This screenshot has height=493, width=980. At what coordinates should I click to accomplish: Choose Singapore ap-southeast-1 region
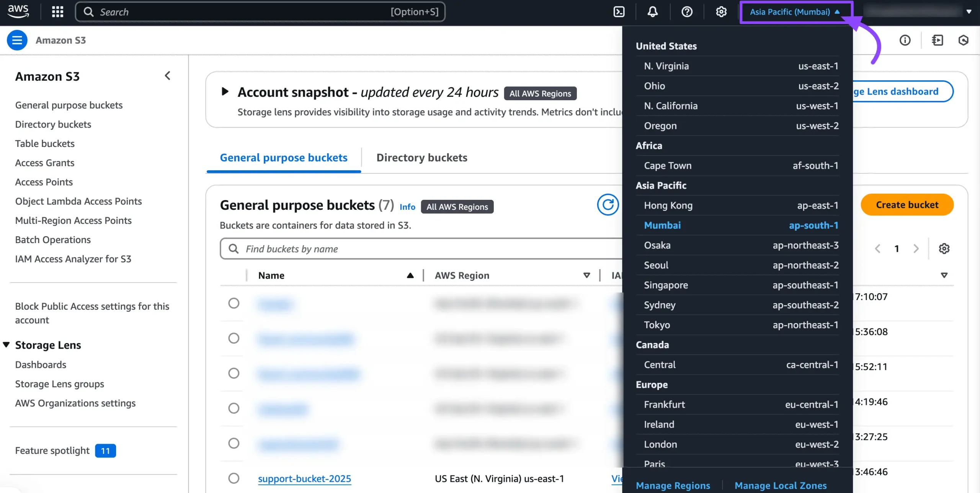[x=737, y=285]
